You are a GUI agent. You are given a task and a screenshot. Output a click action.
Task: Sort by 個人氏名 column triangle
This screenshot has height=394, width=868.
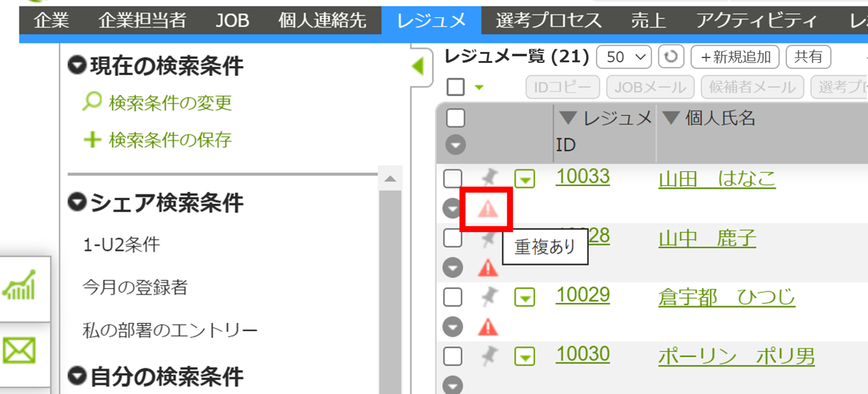[x=671, y=118]
